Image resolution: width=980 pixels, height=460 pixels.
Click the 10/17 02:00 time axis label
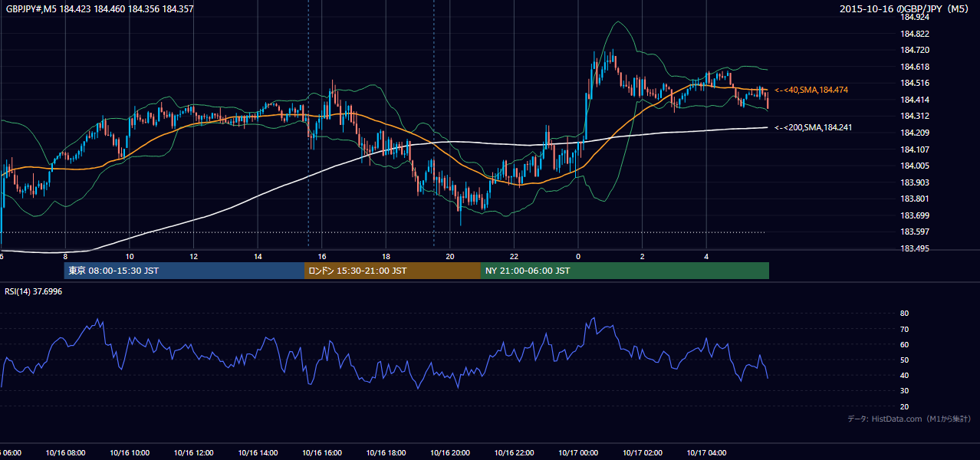tap(643, 453)
